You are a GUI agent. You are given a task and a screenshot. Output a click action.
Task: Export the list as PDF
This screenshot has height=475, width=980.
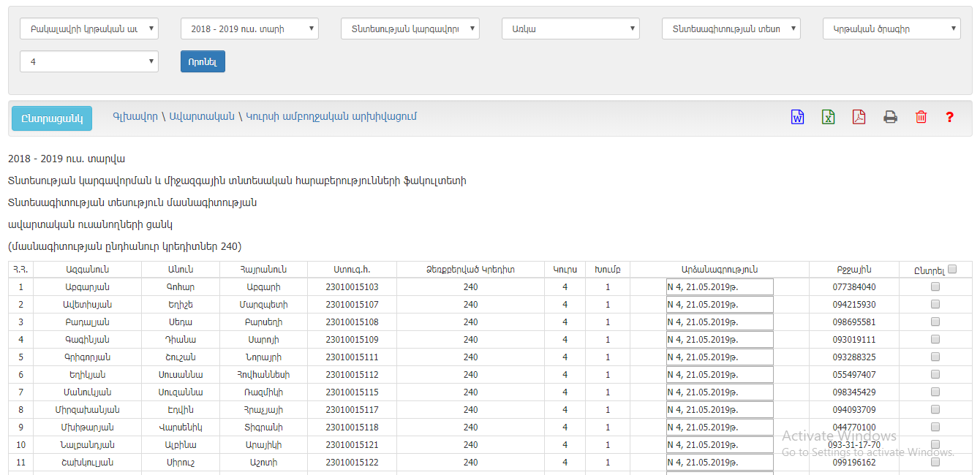click(859, 117)
